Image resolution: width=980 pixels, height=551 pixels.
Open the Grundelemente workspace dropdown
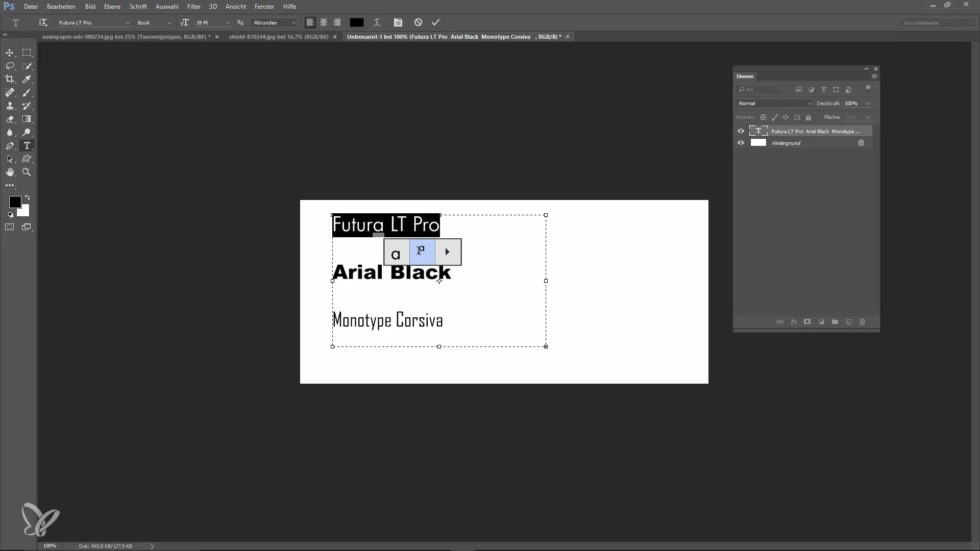937,22
